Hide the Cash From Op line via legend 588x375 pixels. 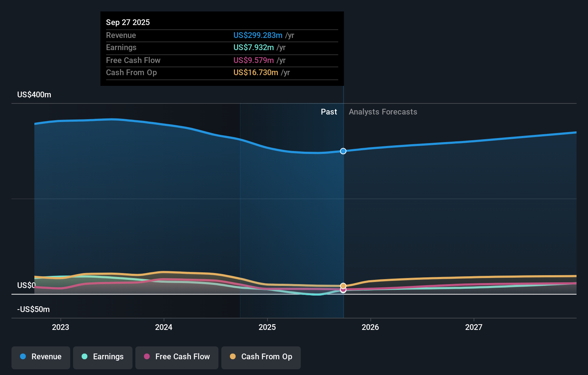[261, 357]
